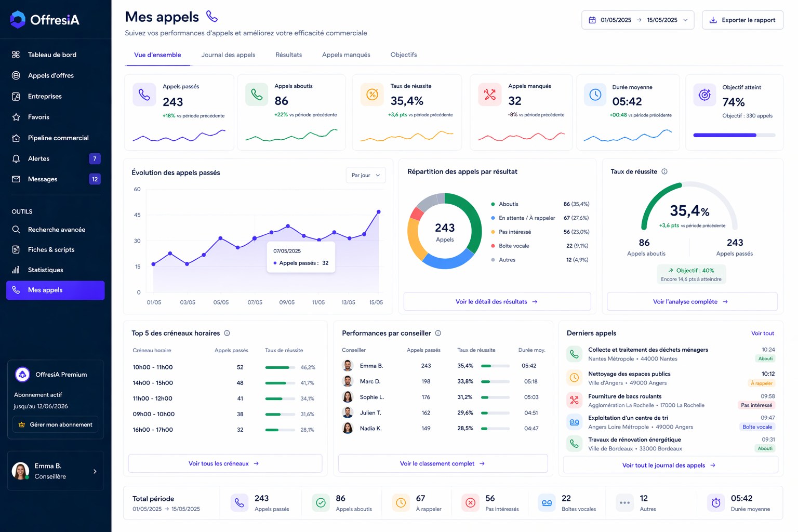Click the À rappeler clock icon in totals
This screenshot has height=532, width=798.
401,502
